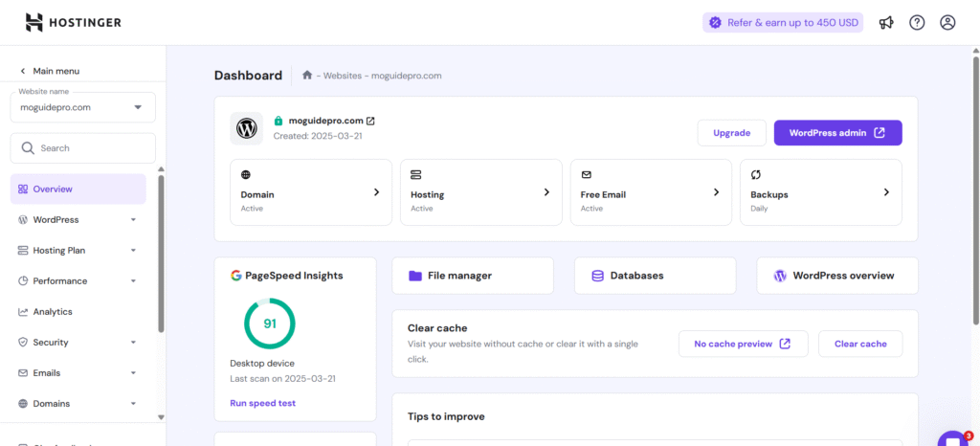Open Backups card via its chevron
This screenshot has height=446, width=980.
886,192
